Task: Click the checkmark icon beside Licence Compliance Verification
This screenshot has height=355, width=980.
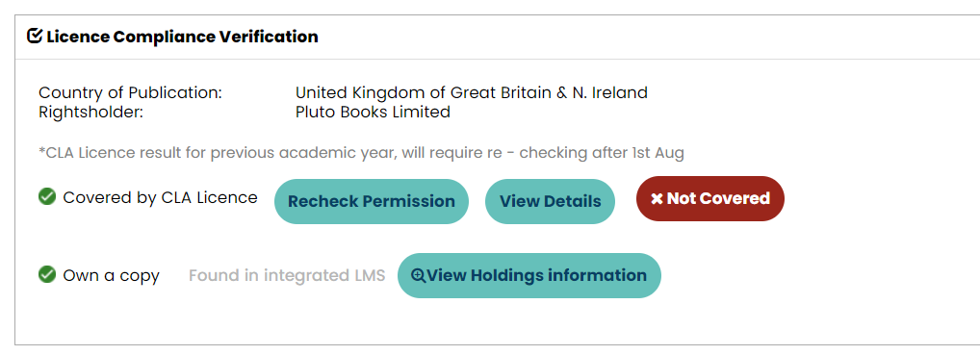Action: (35, 37)
